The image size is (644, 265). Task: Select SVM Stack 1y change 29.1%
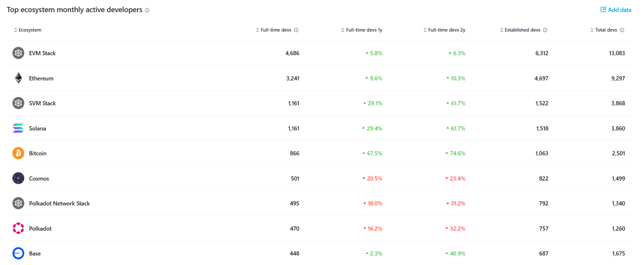point(373,103)
